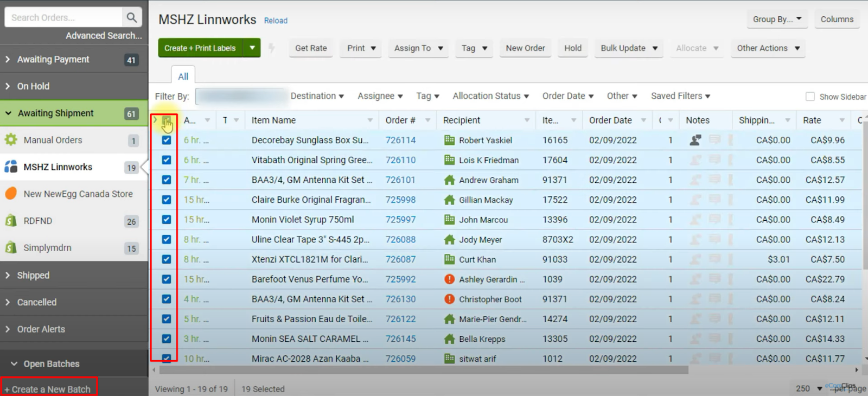868x396 pixels.
Task: Click the customer note icon in Robert Yaskiel's row
Action: (x=695, y=140)
